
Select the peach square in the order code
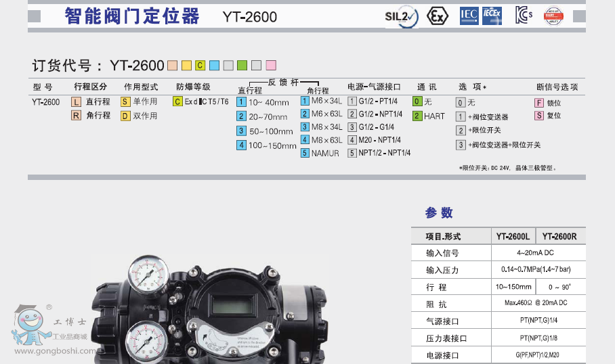coord(173,66)
